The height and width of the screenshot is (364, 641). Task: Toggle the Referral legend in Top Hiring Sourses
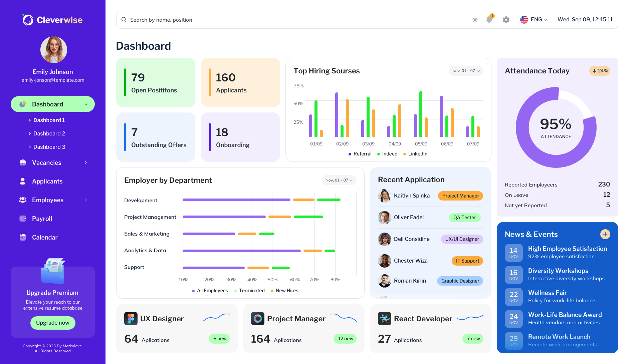(x=360, y=154)
